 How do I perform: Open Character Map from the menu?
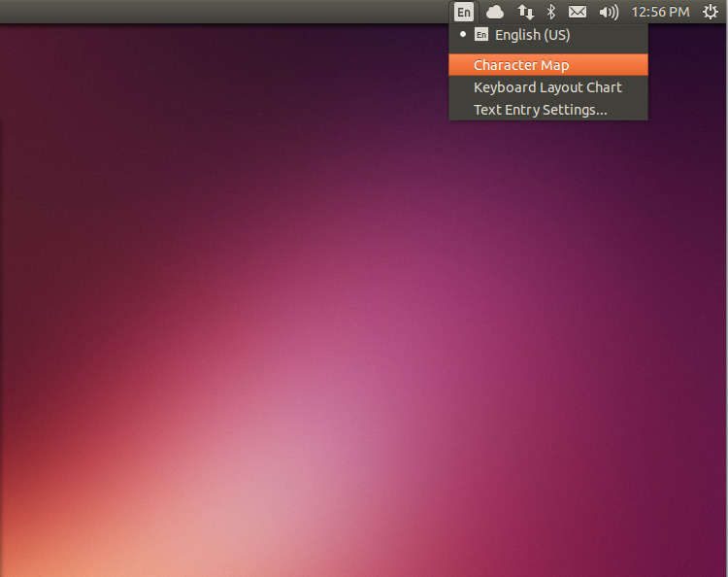click(x=521, y=65)
